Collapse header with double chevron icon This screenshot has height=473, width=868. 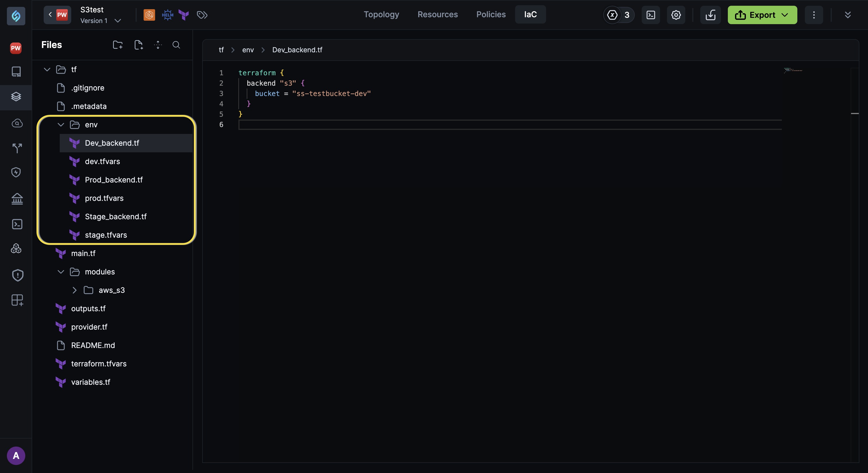[848, 15]
